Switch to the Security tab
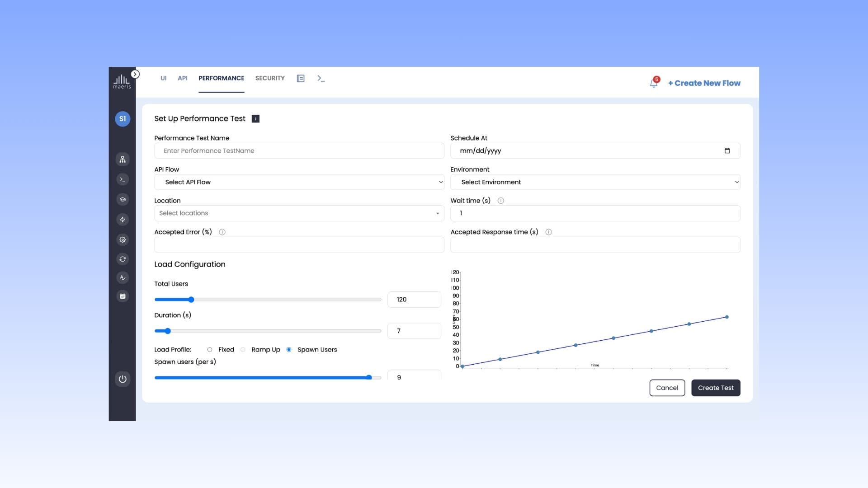This screenshot has height=488, width=868. (x=270, y=78)
